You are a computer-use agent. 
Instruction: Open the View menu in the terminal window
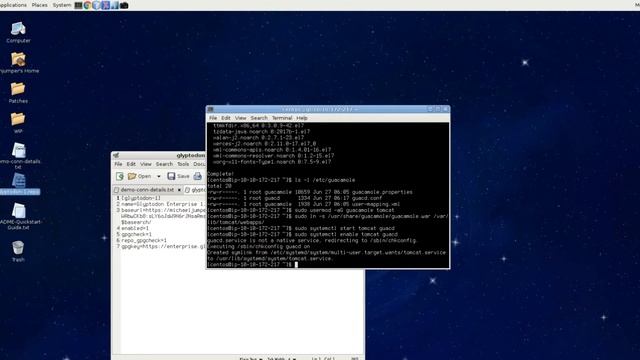tap(240, 118)
